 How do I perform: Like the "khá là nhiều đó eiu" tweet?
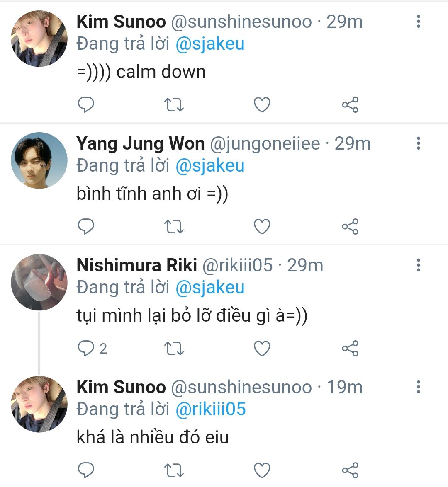262,470
